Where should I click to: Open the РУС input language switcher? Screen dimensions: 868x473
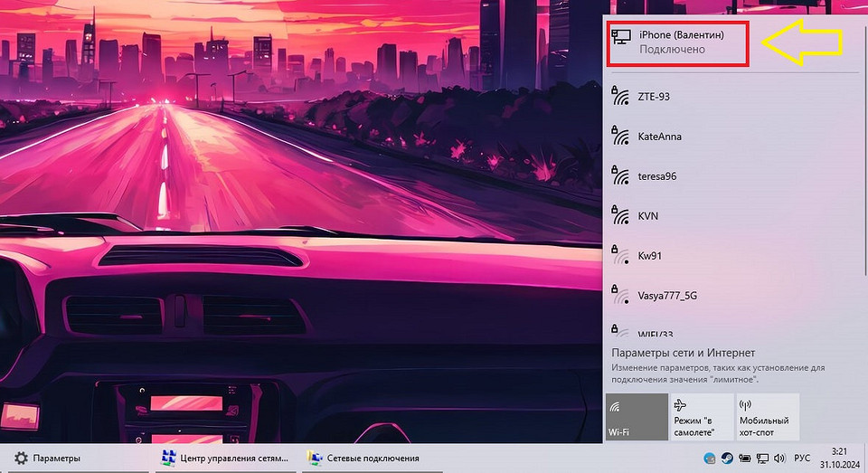801,459
